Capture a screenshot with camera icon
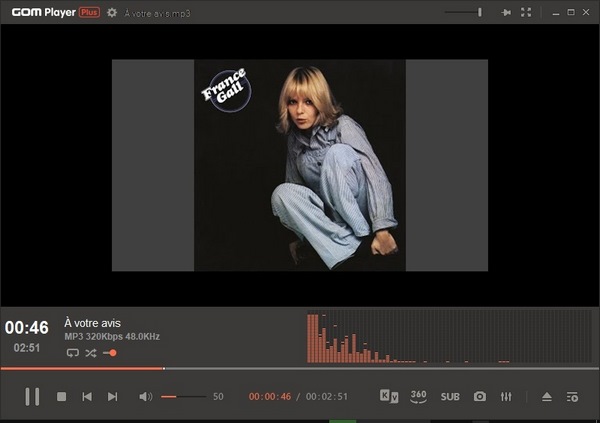600x423 pixels. [480, 397]
